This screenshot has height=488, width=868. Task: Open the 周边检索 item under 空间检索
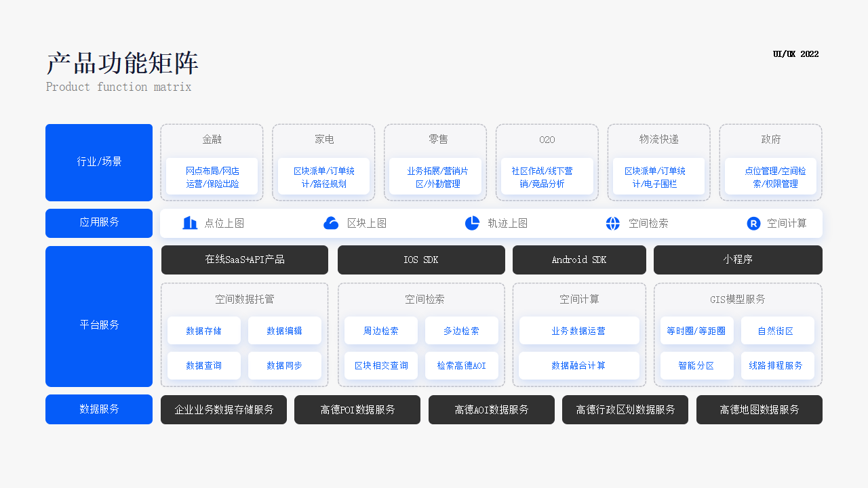(x=381, y=331)
